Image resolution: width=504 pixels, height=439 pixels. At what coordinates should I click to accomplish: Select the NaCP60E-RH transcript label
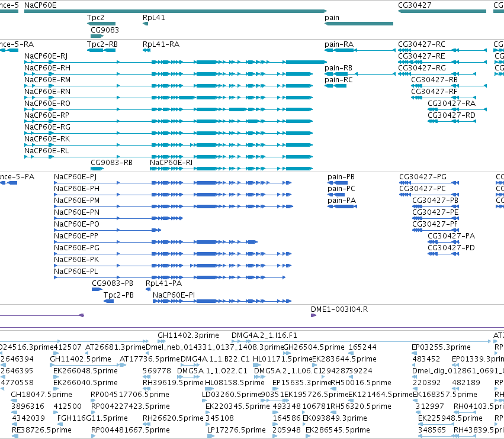point(47,68)
